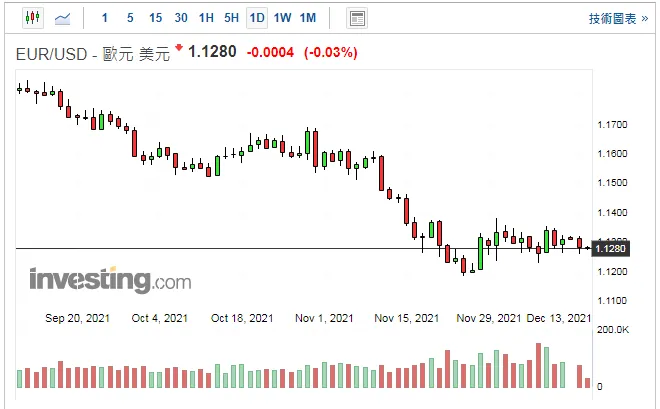Click the EUR/USD pair title
Viewport: 660px width, 409px height.
51,54
